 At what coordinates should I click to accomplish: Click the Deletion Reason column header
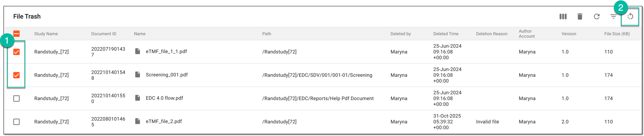click(492, 34)
